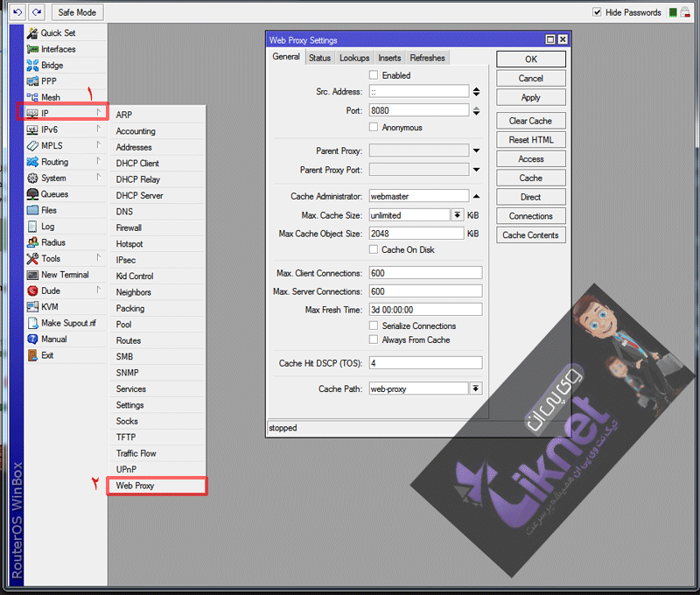Enable the web proxy Enabled checkbox
Image resolution: width=700 pixels, height=595 pixels.
click(x=374, y=75)
